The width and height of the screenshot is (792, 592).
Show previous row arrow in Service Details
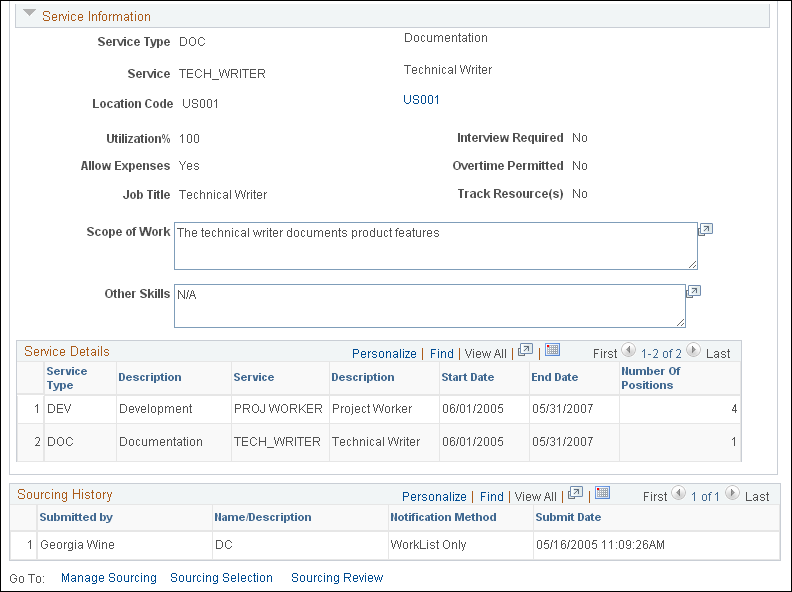pyautogui.click(x=628, y=350)
